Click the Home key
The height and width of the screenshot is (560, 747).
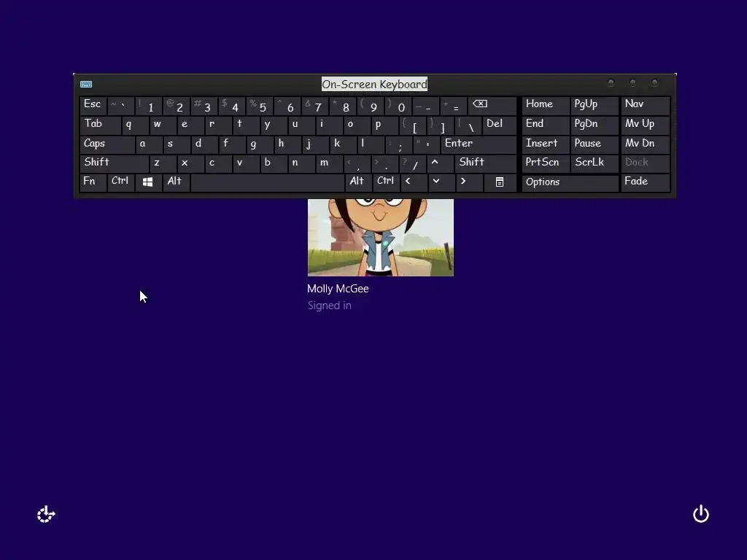[x=546, y=105]
